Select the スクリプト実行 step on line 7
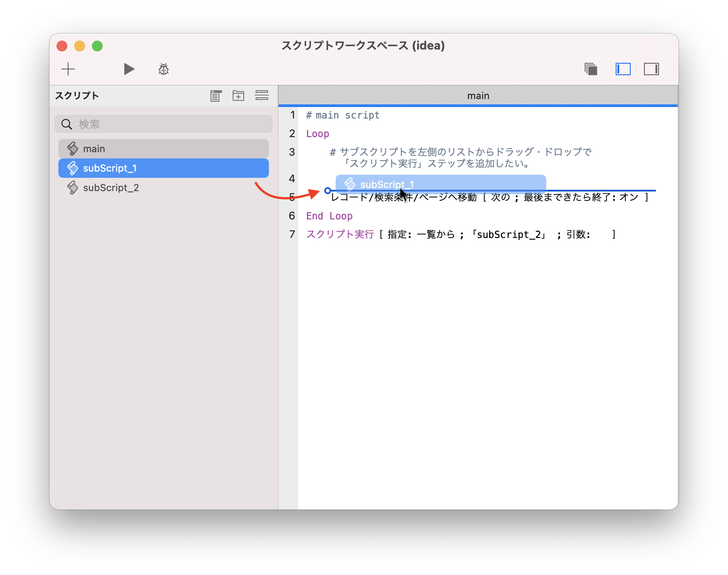The image size is (728, 575). pos(461,234)
